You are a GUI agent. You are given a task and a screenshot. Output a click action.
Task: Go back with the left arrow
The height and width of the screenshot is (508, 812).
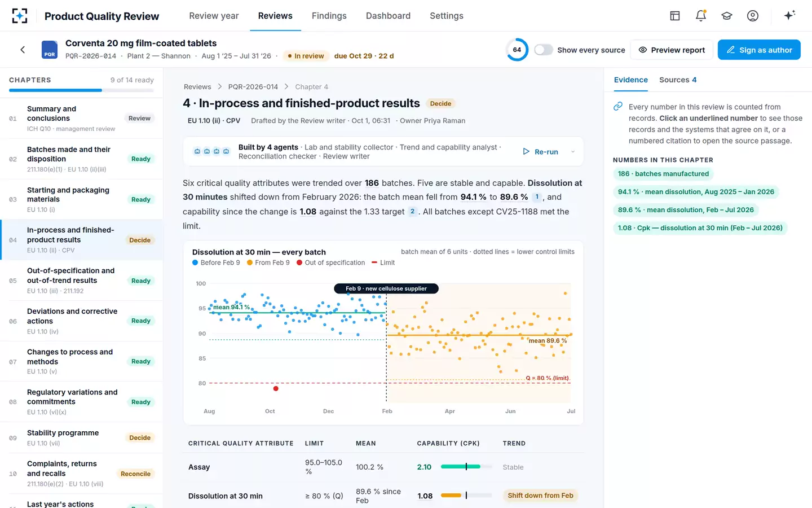point(23,50)
